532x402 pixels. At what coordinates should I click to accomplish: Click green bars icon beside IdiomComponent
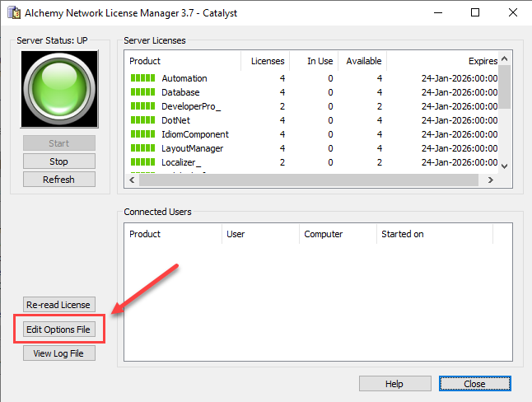(142, 134)
